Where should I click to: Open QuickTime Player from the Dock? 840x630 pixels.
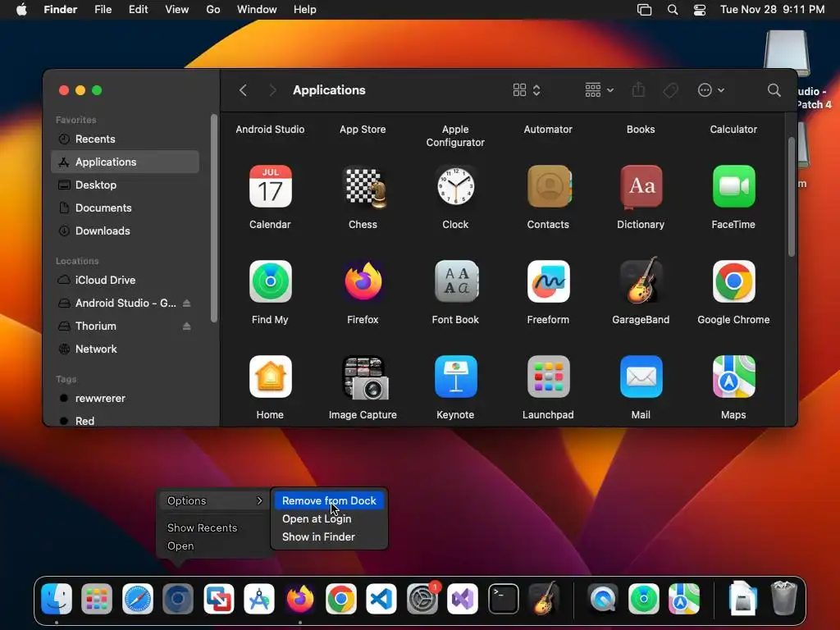(x=603, y=599)
